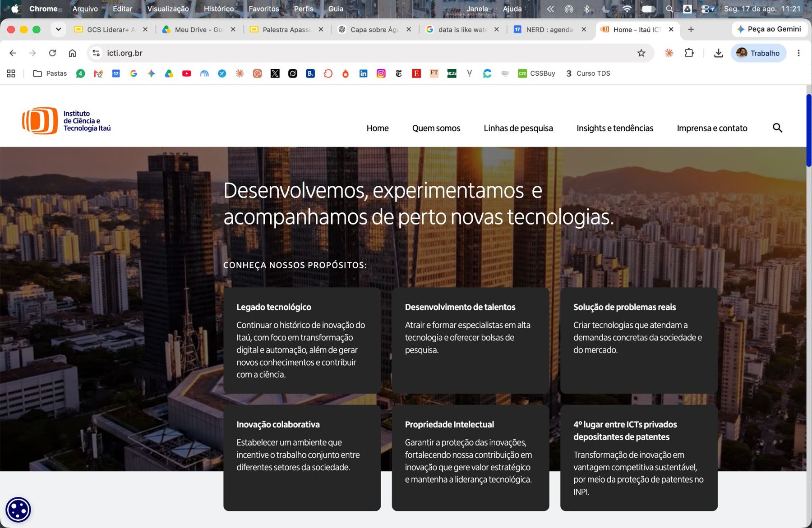Open the Linhas de pesquisa menu
This screenshot has width=812, height=528.
pos(518,128)
